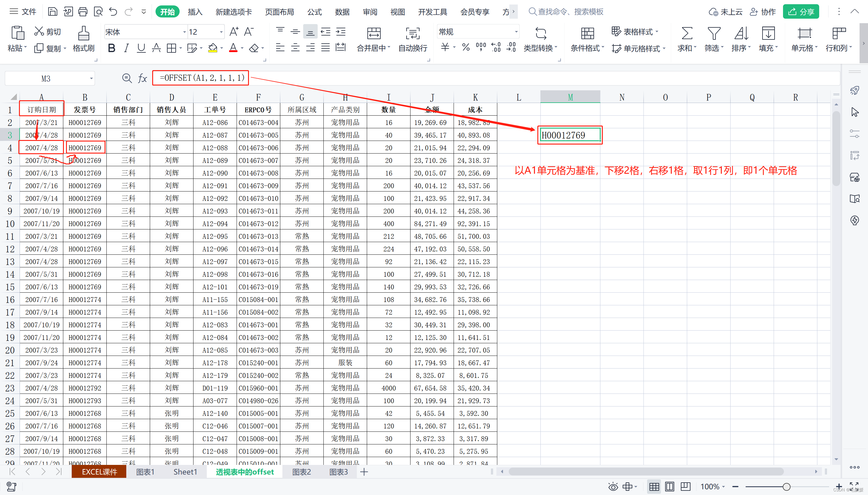Toggle strikethrough text formatting
868x495 pixels.
pos(156,48)
